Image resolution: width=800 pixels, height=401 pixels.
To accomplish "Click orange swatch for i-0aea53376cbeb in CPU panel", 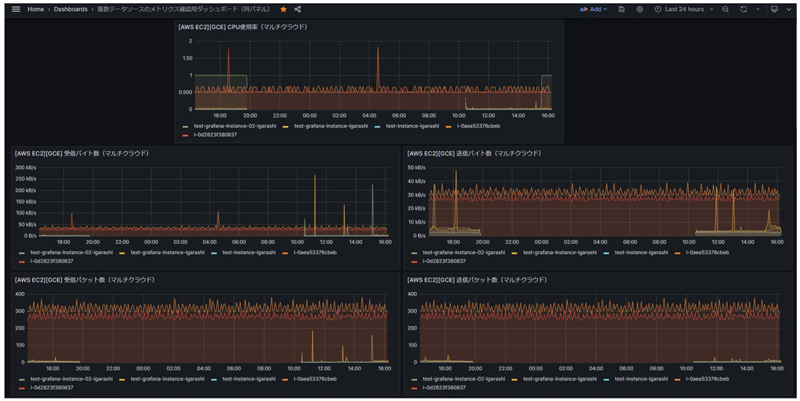I will pyautogui.click(x=449, y=127).
